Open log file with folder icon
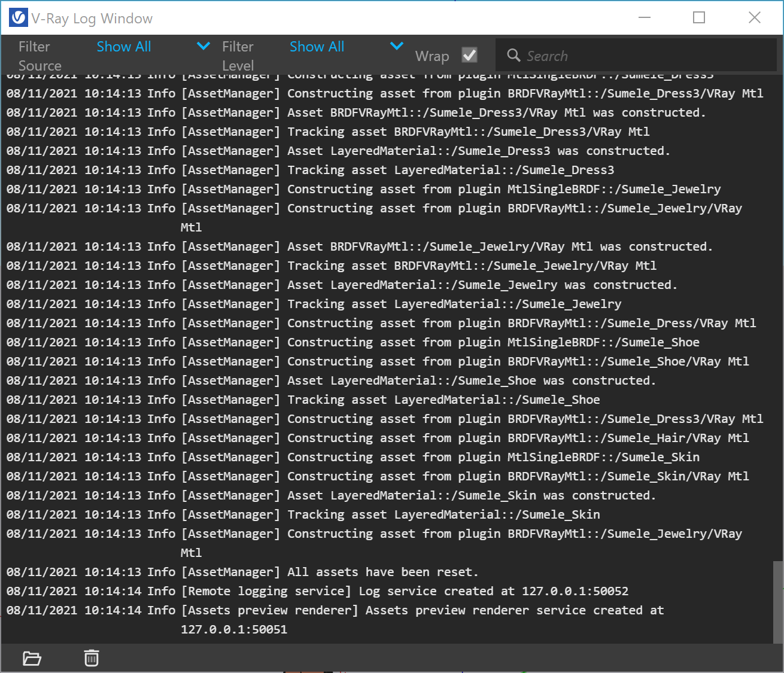This screenshot has width=784, height=673. 32,659
